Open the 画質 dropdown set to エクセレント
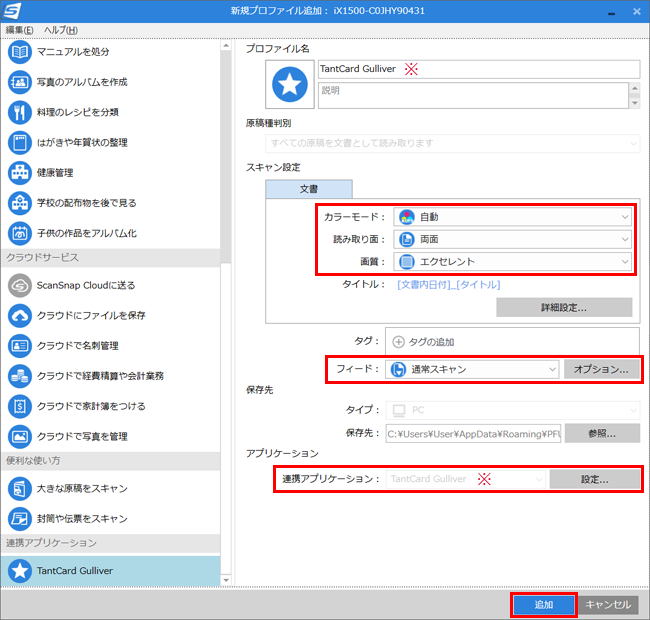Screen dimensions: 650x620 point(512,262)
